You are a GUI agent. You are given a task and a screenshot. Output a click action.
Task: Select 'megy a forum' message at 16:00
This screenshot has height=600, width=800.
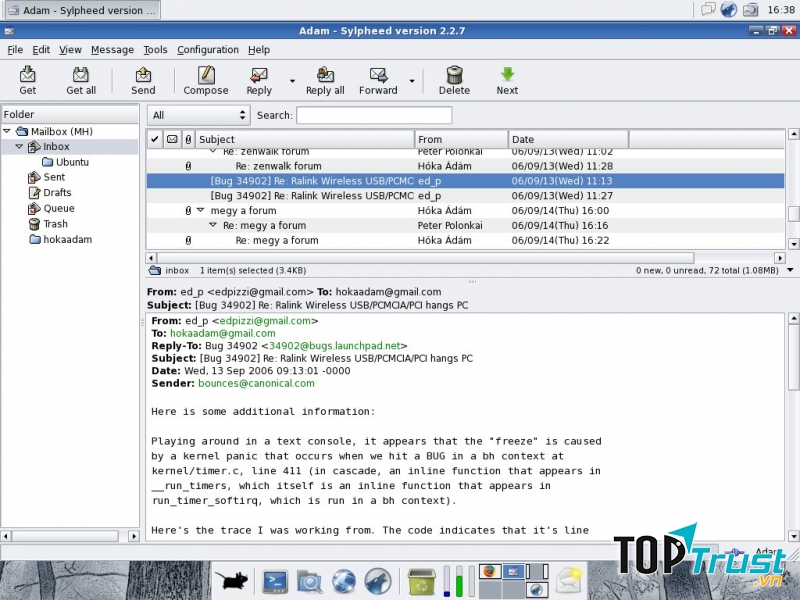(465, 210)
